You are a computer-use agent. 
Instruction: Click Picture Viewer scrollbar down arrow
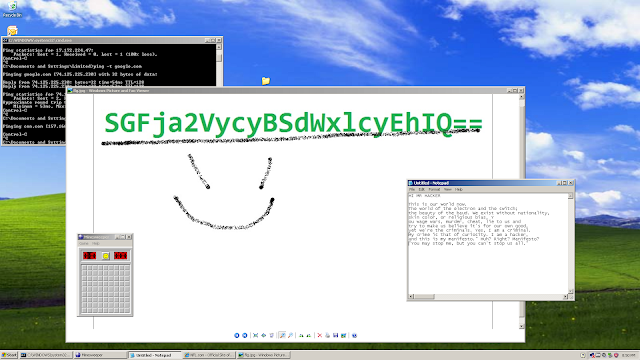click(x=522, y=327)
